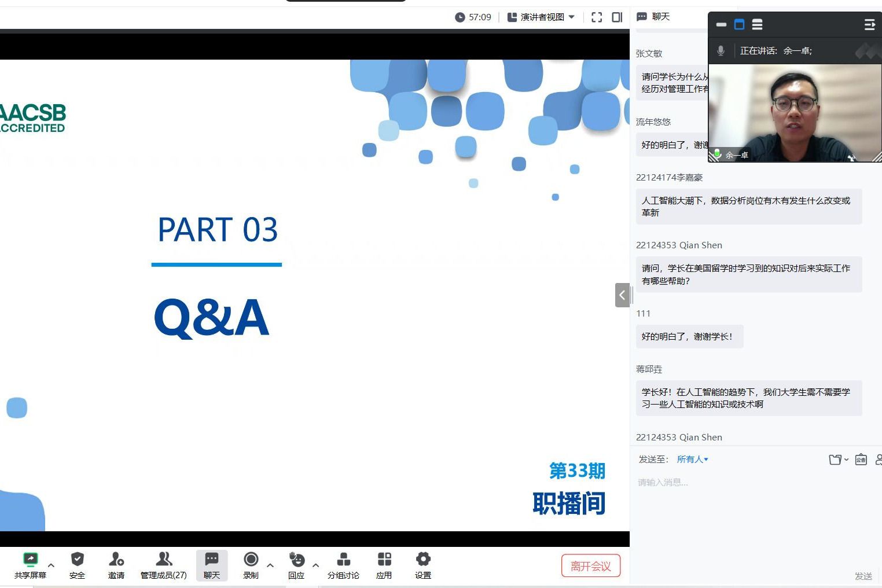Open the 公告 announcement icon in chat
Screen dimensions: 882x588
tap(861, 460)
